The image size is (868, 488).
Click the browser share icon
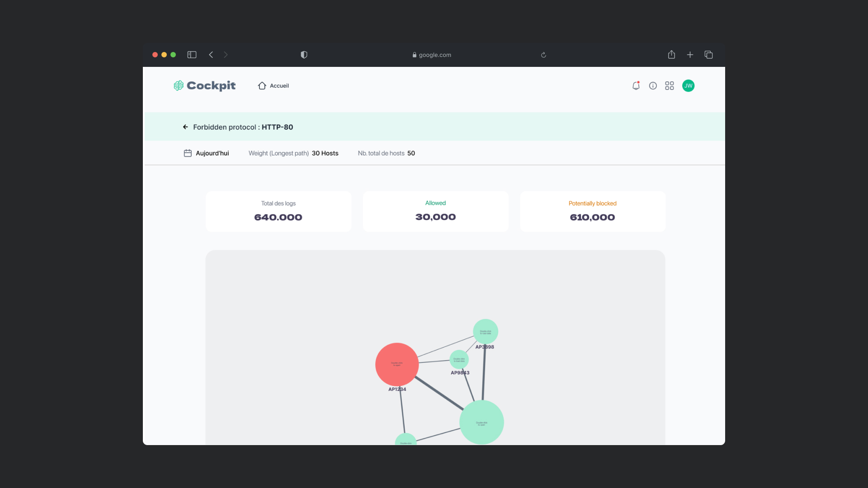click(671, 55)
